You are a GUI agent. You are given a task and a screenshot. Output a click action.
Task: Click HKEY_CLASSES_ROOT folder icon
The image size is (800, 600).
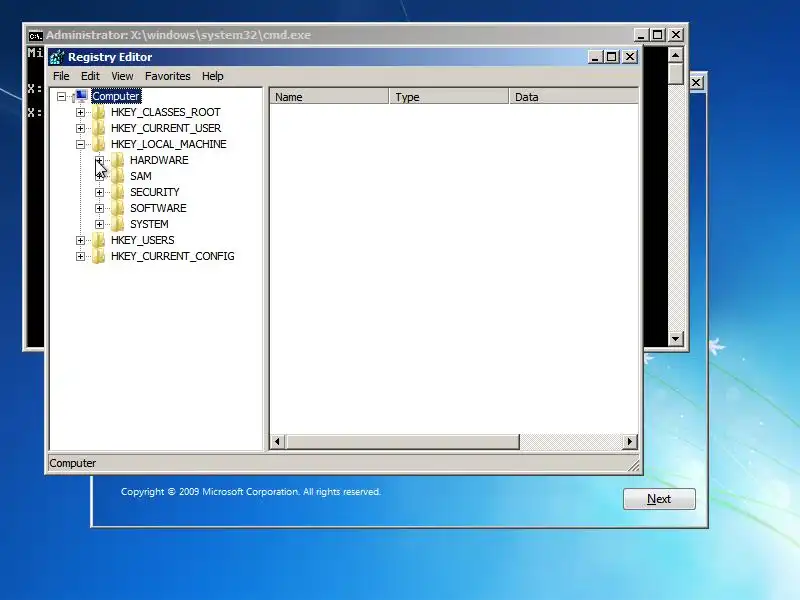point(98,112)
